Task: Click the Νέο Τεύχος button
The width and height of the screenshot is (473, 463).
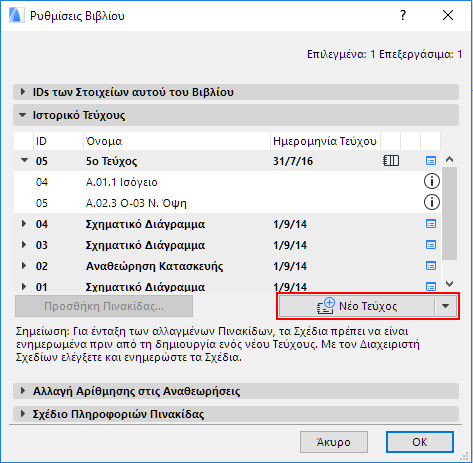Action: (357, 306)
